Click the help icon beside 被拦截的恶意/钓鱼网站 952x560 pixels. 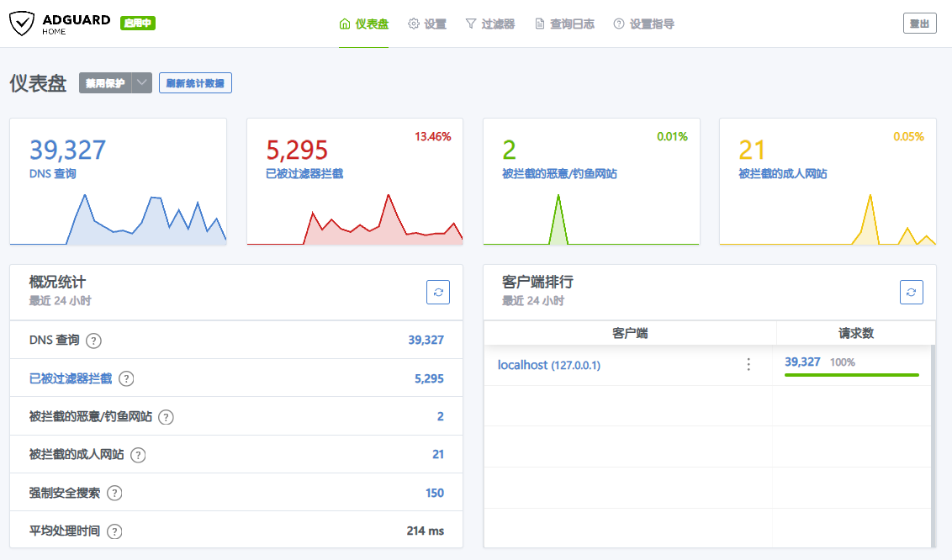pyautogui.click(x=167, y=417)
